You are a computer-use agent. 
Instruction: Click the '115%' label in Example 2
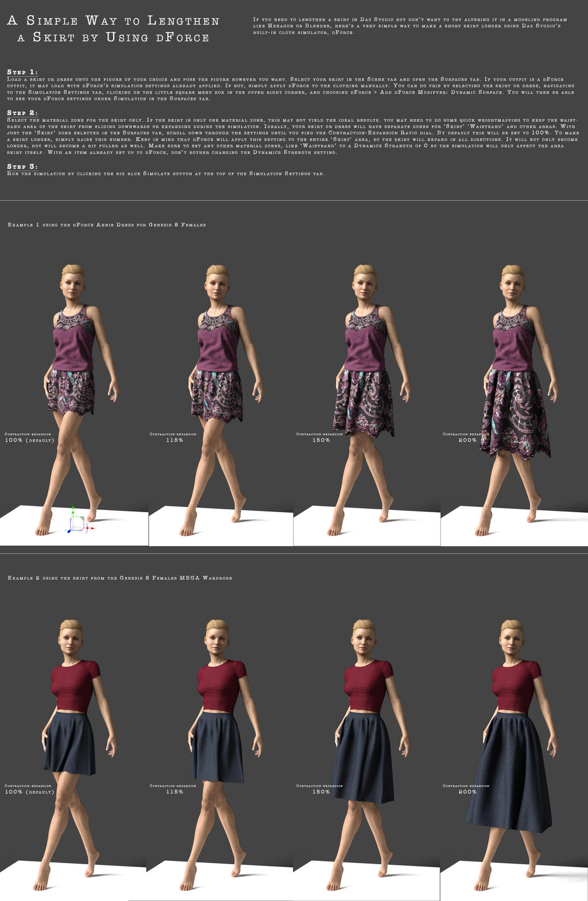(x=175, y=792)
